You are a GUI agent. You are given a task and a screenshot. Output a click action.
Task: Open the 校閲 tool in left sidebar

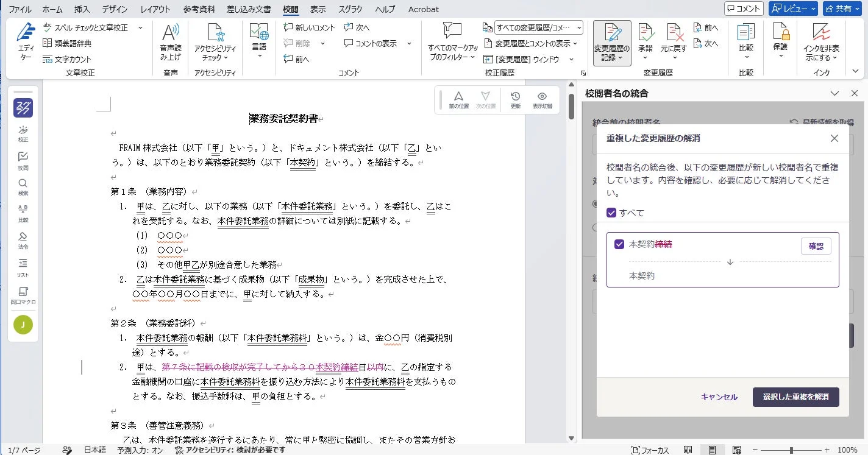pyautogui.click(x=23, y=161)
